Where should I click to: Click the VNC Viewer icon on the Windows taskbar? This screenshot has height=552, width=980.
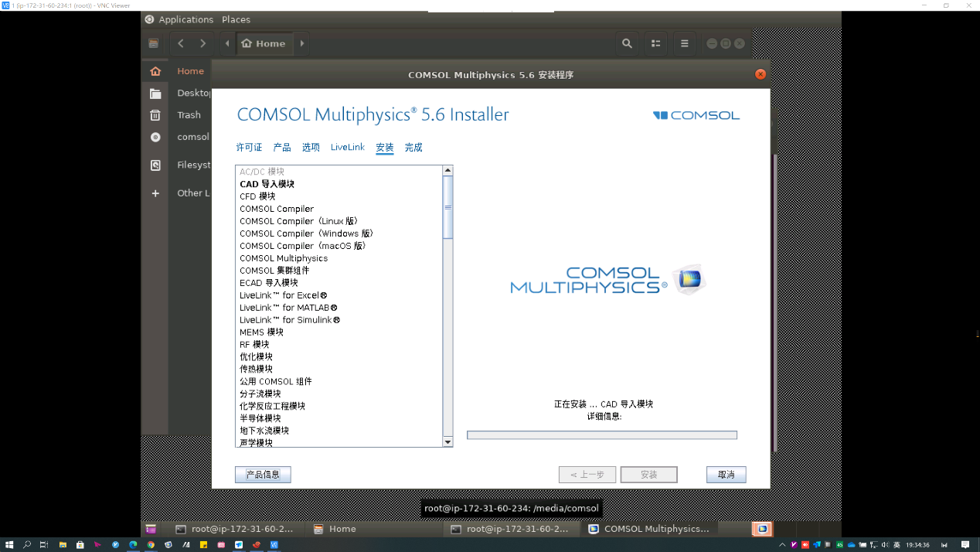[274, 545]
